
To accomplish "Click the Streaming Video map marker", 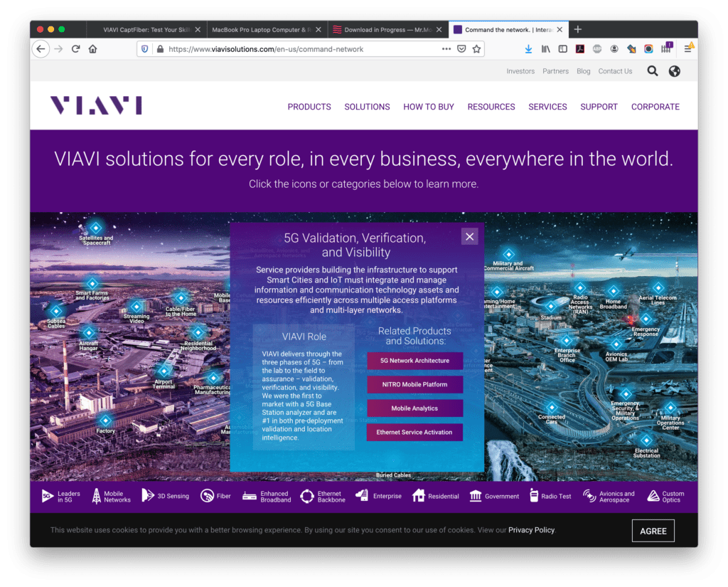I will click(136, 306).
